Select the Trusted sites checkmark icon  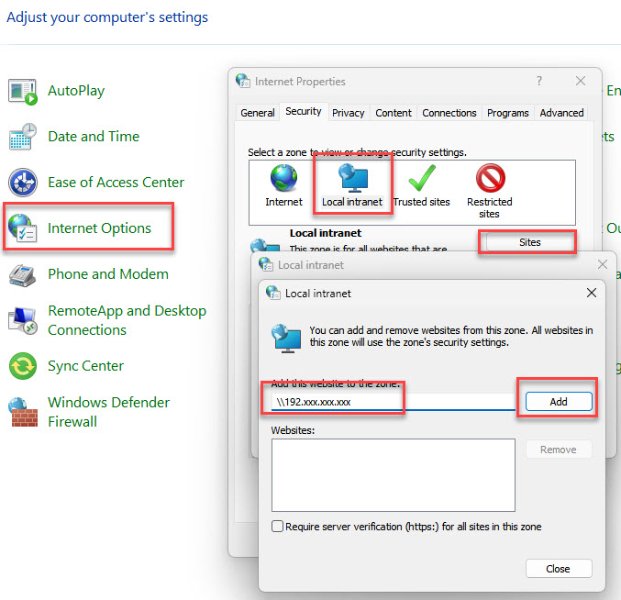pyautogui.click(x=421, y=179)
